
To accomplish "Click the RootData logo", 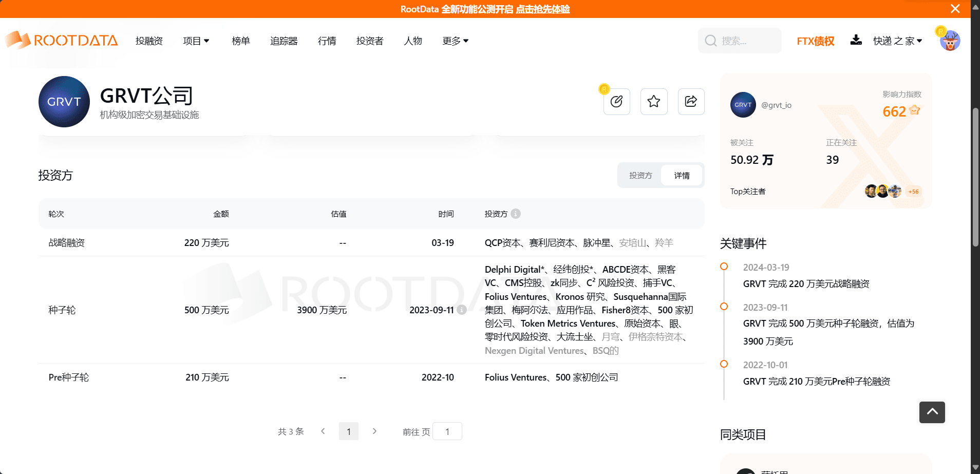I will [62, 40].
